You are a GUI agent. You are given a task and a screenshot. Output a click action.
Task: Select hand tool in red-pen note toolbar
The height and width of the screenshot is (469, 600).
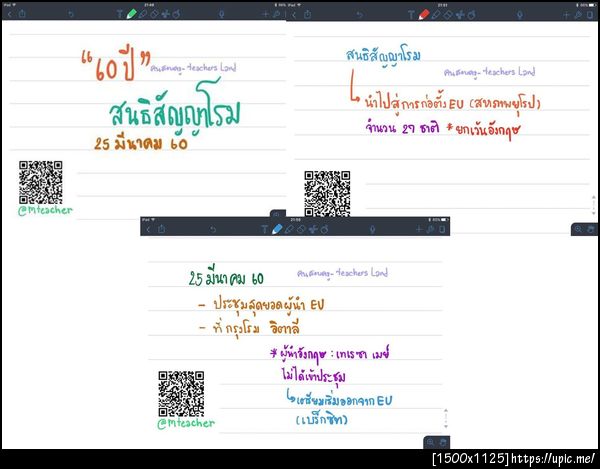pos(471,15)
